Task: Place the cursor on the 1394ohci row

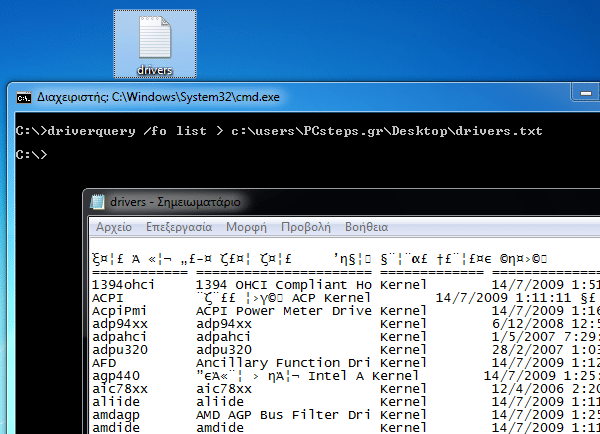Action: tap(121, 285)
